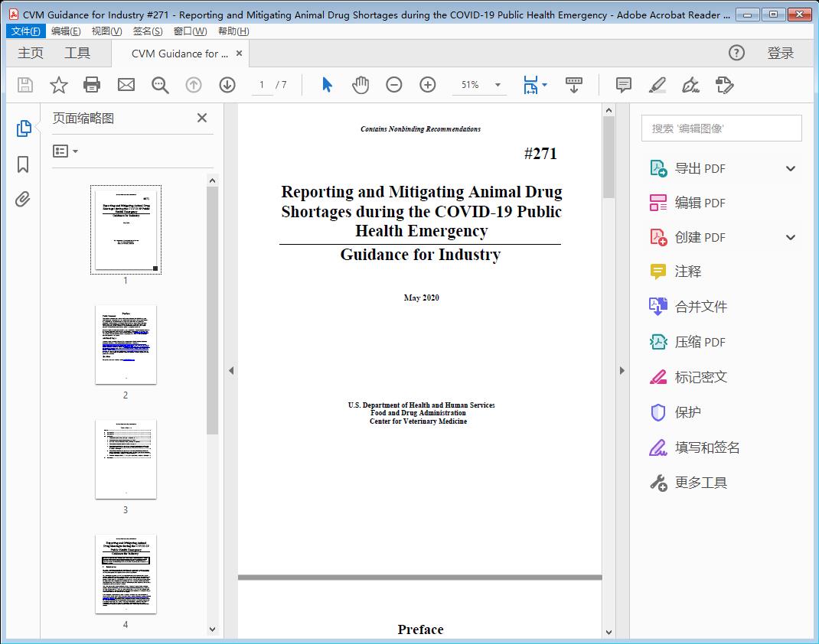The image size is (819, 644).
Task: Select page 3 thumbnail
Action: click(125, 459)
